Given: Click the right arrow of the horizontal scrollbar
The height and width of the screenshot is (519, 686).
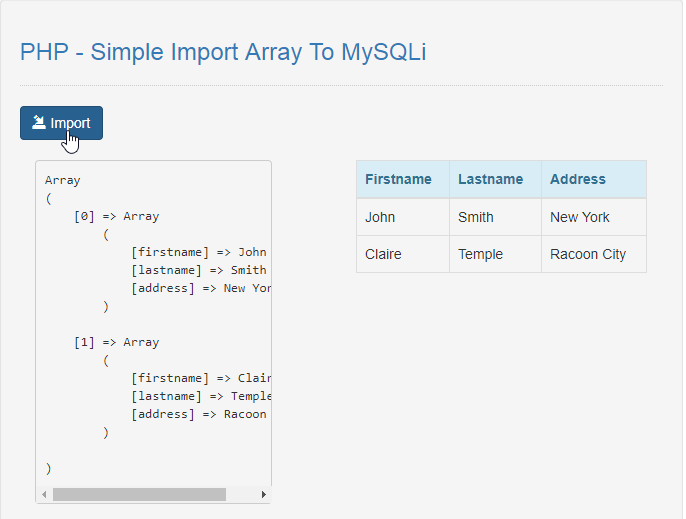Looking at the screenshot, I should (263, 494).
